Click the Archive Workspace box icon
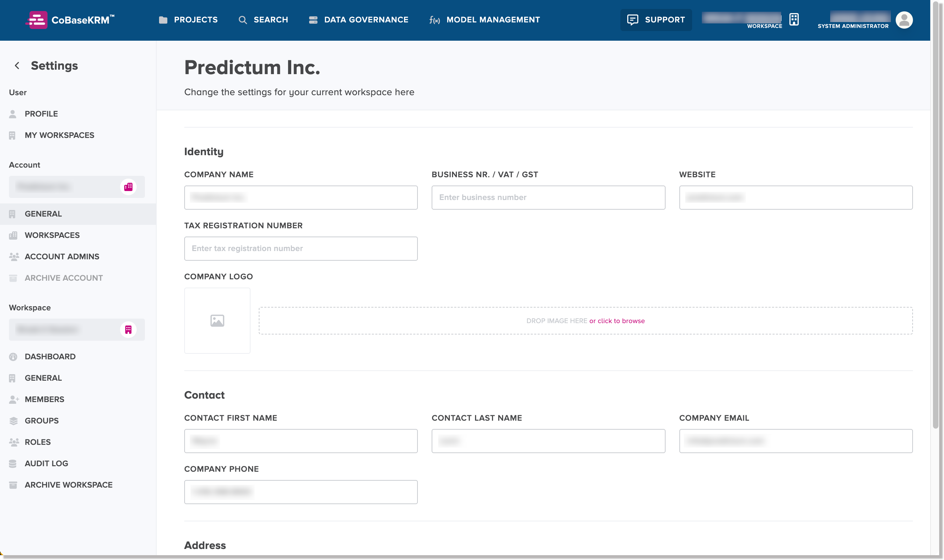Image resolution: width=944 pixels, height=560 pixels. pos(13,485)
